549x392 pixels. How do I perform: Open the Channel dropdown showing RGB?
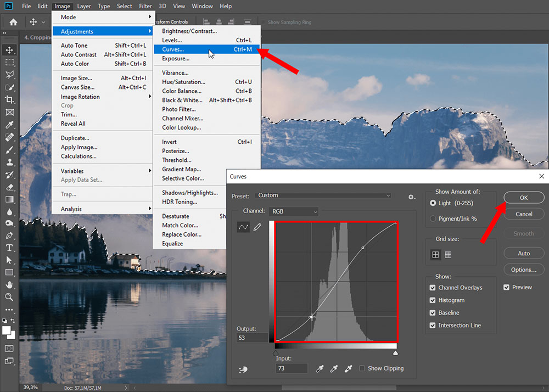(294, 212)
